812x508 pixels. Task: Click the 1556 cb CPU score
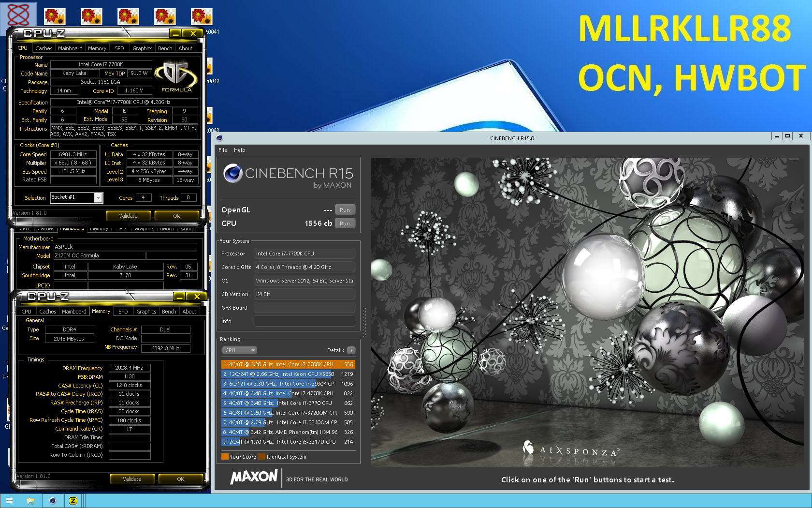[318, 224]
